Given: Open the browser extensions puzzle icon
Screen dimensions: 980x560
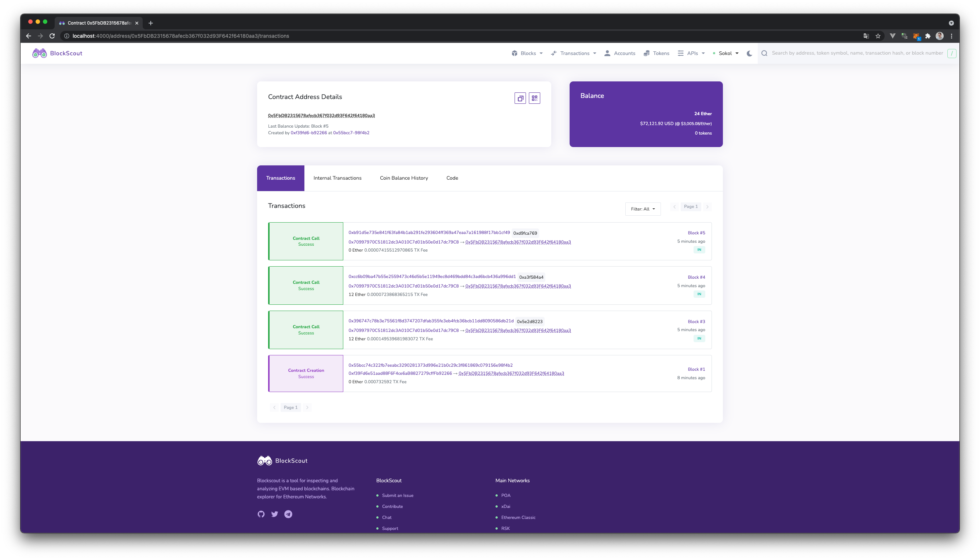Looking at the screenshot, I should click(x=928, y=36).
